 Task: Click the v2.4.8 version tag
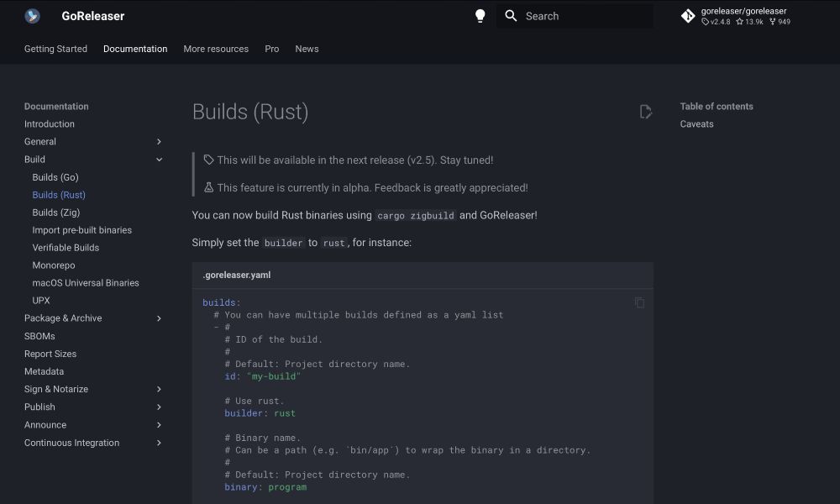pyautogui.click(x=717, y=22)
